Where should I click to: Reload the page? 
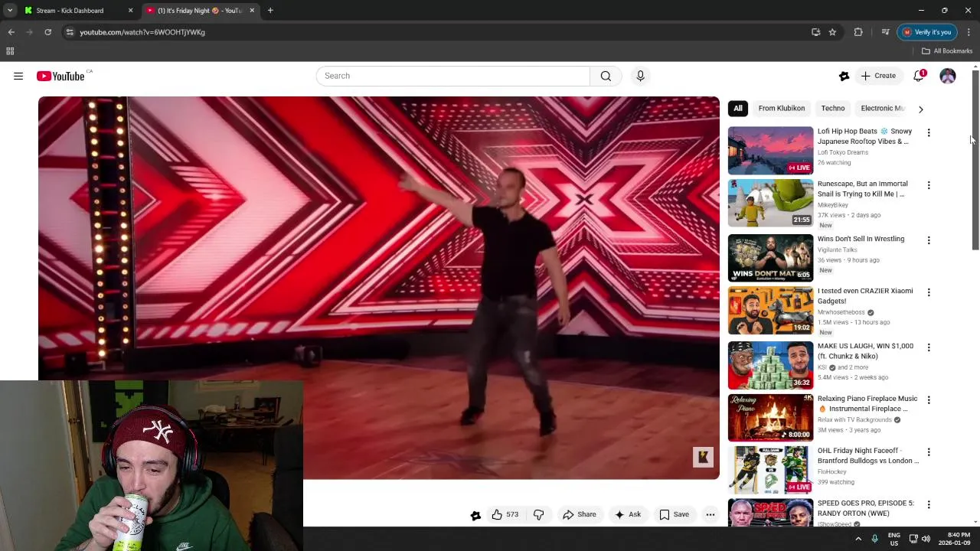(47, 32)
